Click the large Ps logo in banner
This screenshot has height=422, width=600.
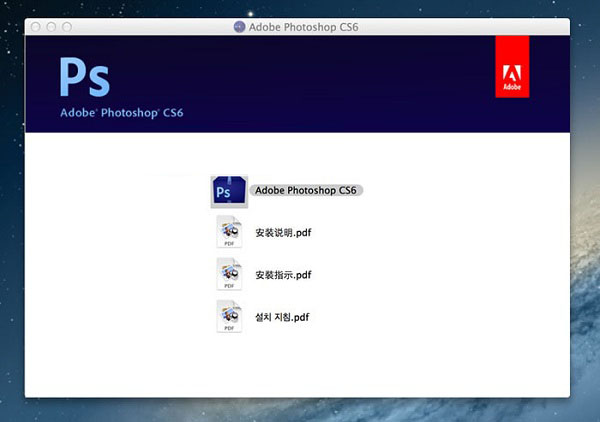point(85,77)
